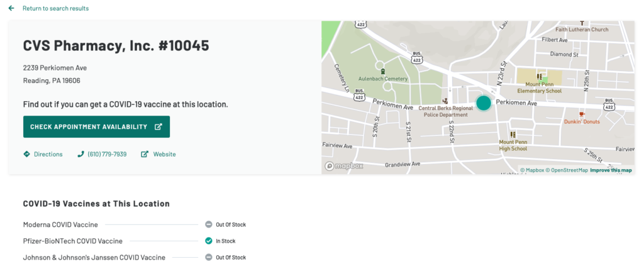Click Mount Penn Elementary School map icon
Viewport: 644px width, 269px height.
539,77
